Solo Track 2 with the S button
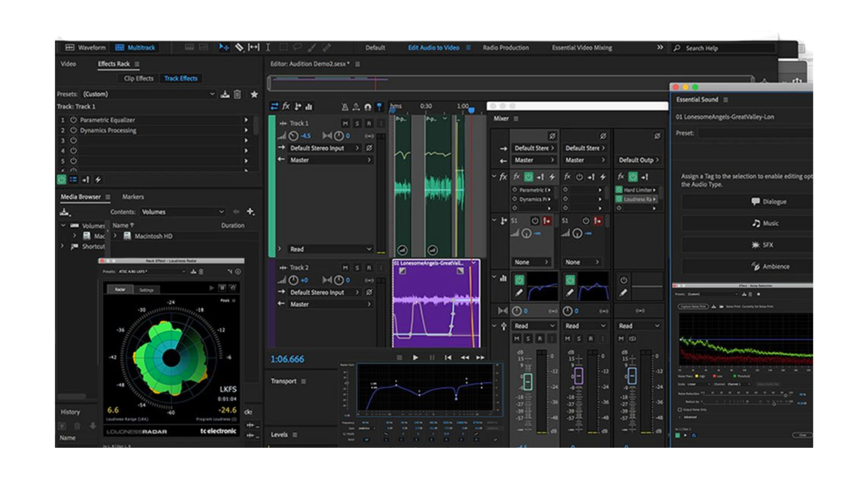 (x=358, y=267)
